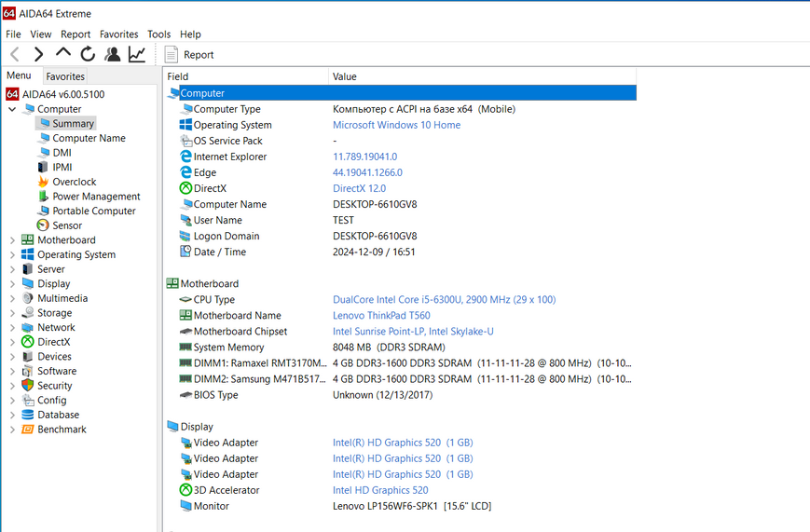Screen dimensions: 810x532
Task: Go up one level with the Up arrow
Action: [63, 53]
